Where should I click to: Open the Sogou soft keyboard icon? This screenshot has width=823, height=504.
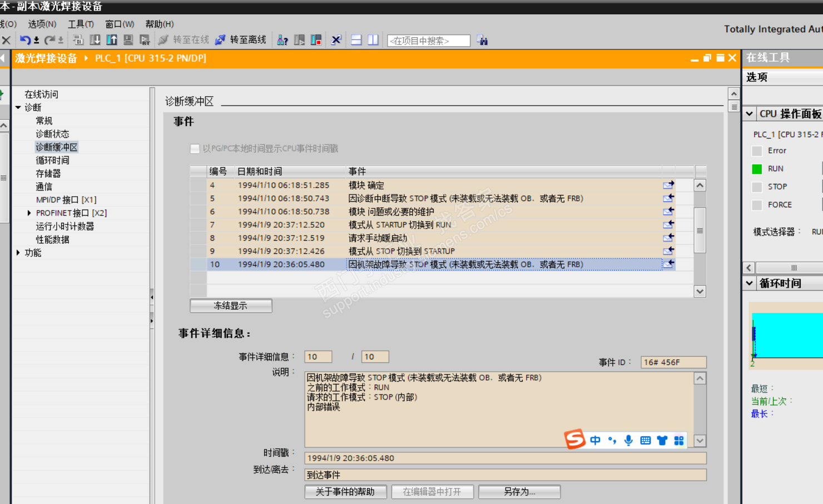pyautogui.click(x=645, y=441)
